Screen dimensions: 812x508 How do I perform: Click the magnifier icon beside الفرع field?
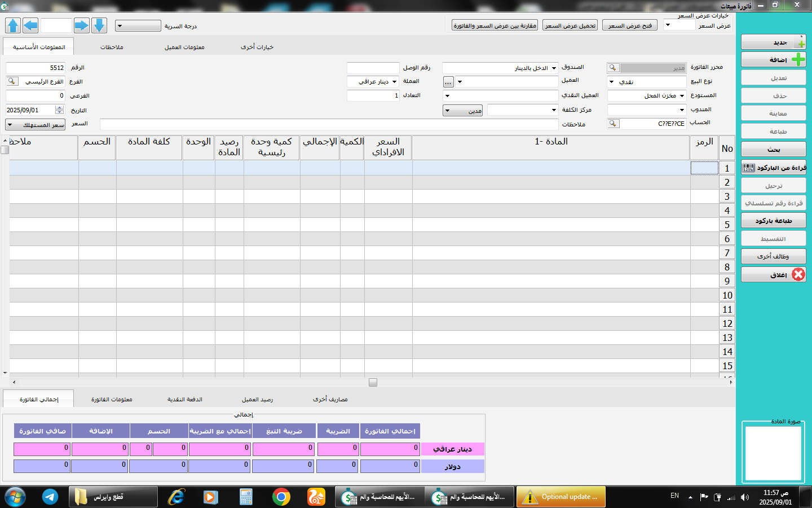click(11, 81)
